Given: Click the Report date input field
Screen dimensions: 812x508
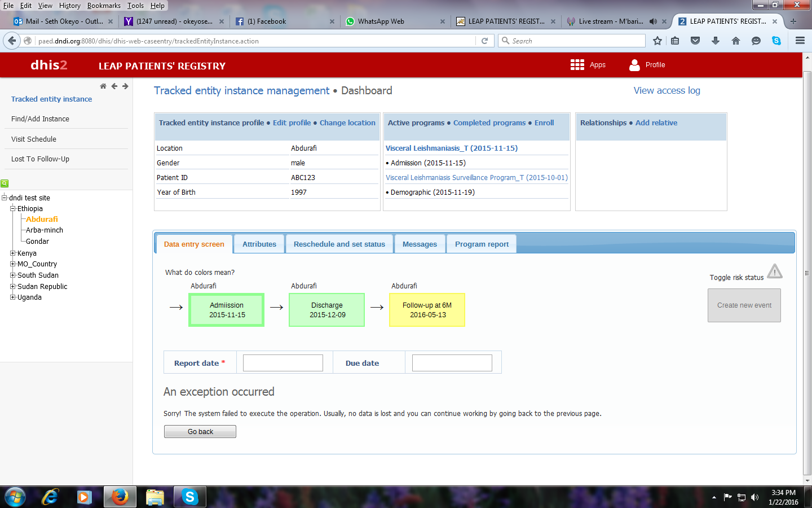Looking at the screenshot, I should click(283, 363).
